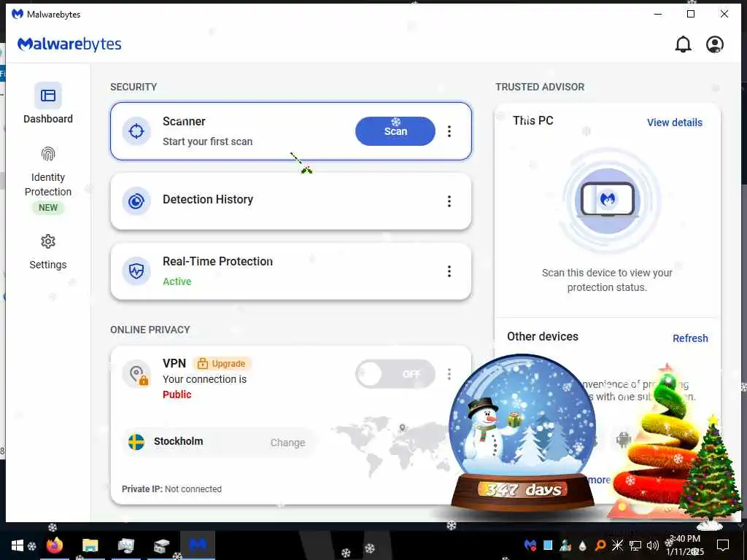Open View details for This PC

[x=674, y=122]
